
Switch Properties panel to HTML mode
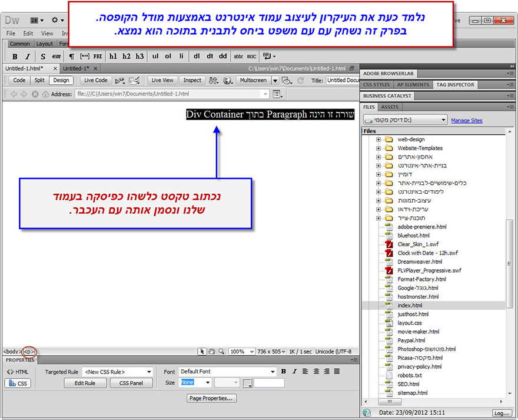(x=18, y=372)
